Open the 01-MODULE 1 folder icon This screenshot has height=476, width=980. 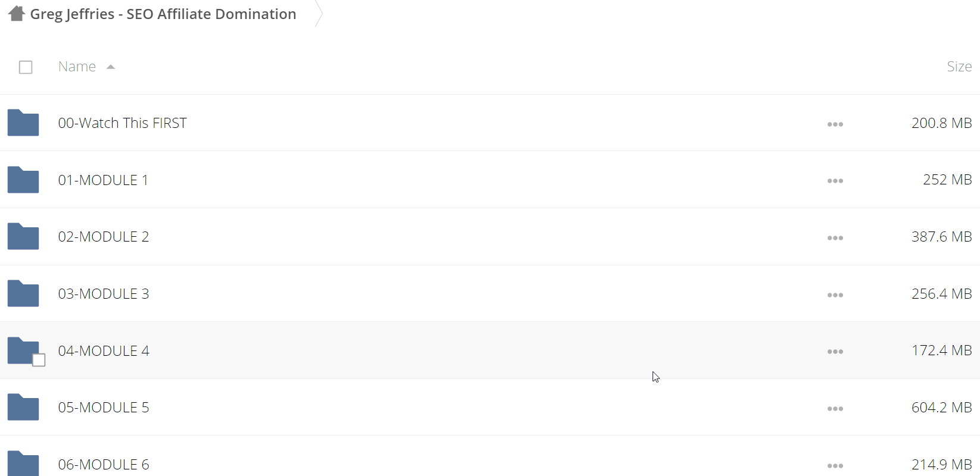pos(23,180)
